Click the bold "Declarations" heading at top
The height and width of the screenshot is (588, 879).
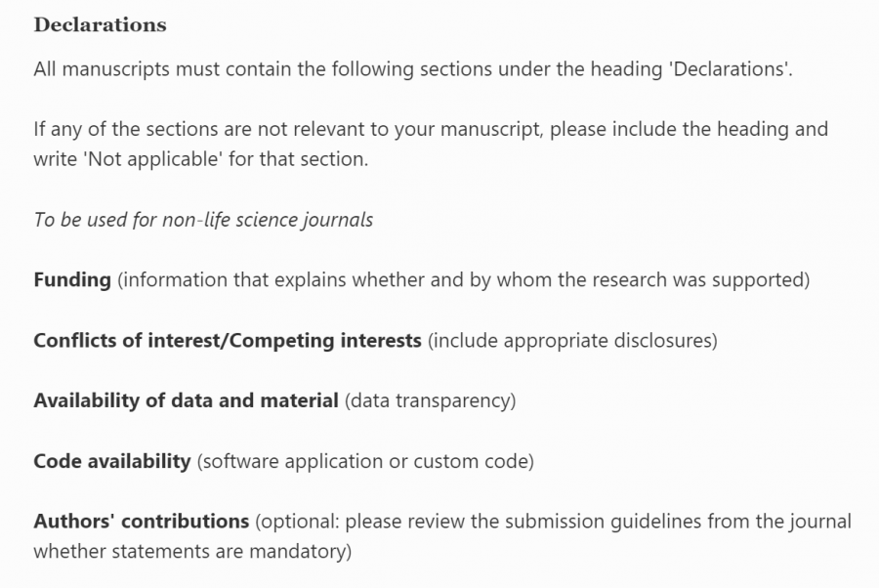pyautogui.click(x=100, y=25)
